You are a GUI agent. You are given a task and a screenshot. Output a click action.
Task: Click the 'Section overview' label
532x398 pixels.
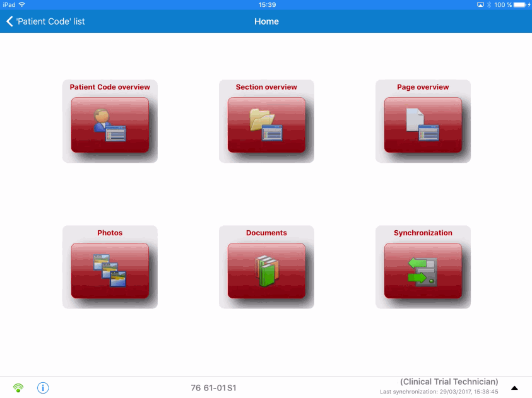[x=266, y=87]
